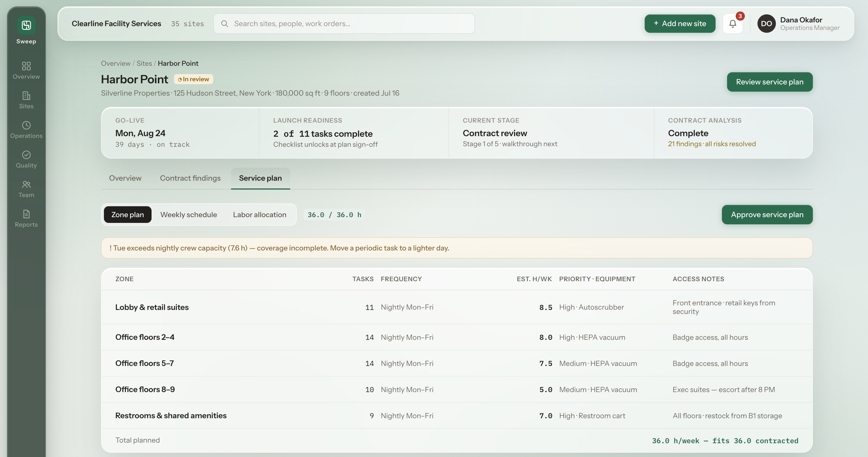The image size is (868, 457).
Task: Select the Lobby & retail suites row
Action: click(457, 307)
